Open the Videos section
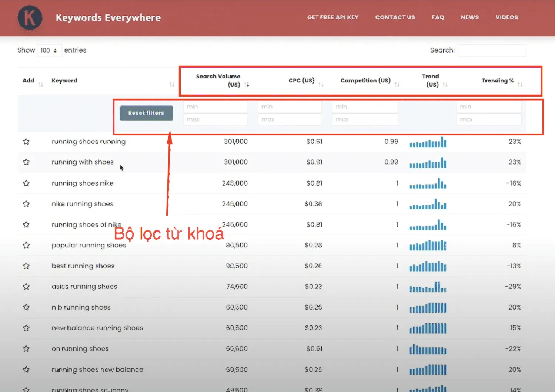Viewport: 555px width, 392px height. (506, 17)
